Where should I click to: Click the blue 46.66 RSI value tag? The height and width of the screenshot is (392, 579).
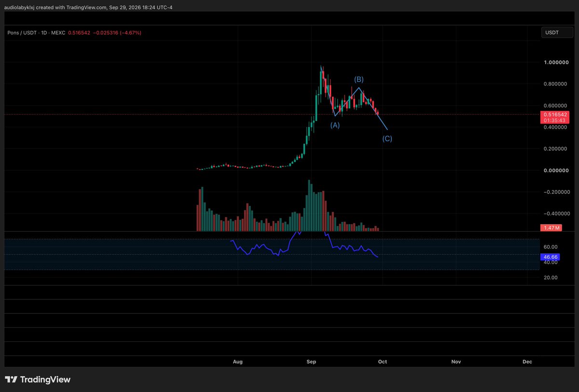tap(550, 257)
